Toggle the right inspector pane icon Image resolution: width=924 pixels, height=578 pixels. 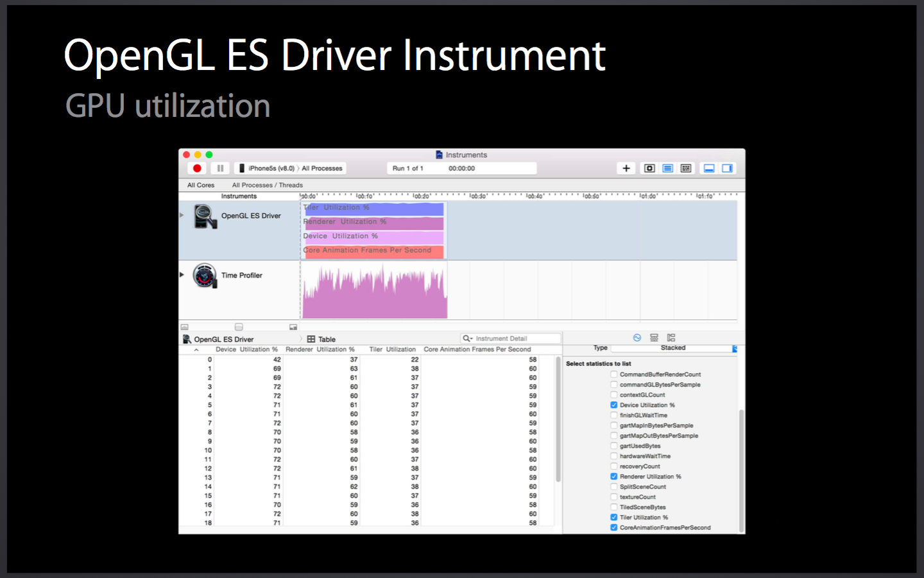pos(727,168)
